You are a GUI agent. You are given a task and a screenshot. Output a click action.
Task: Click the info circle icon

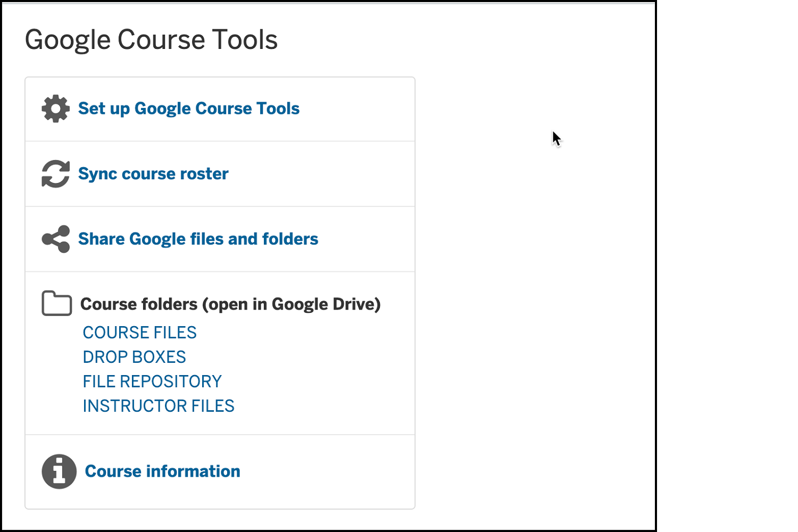[x=59, y=471]
